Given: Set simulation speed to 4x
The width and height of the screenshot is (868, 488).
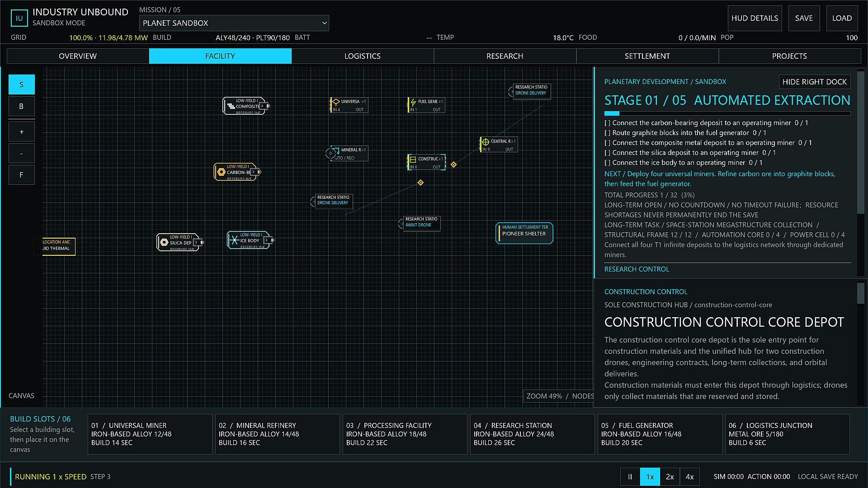Looking at the screenshot, I should [x=689, y=477].
